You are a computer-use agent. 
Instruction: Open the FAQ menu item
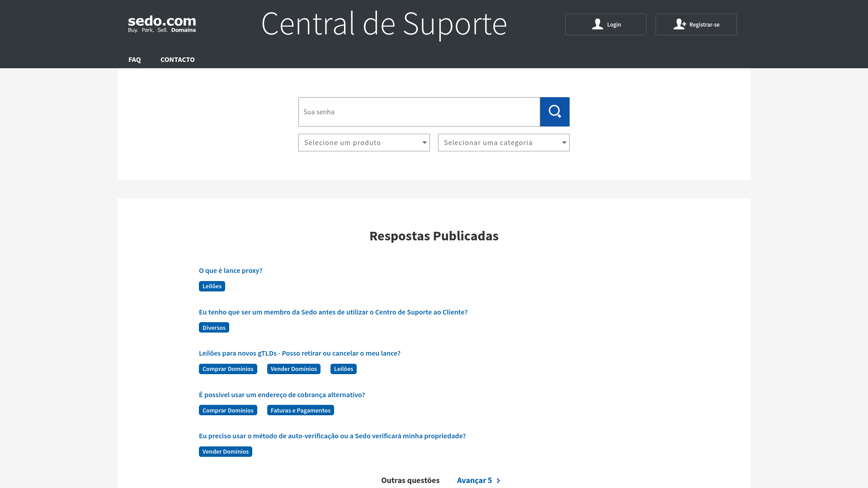pos(134,60)
